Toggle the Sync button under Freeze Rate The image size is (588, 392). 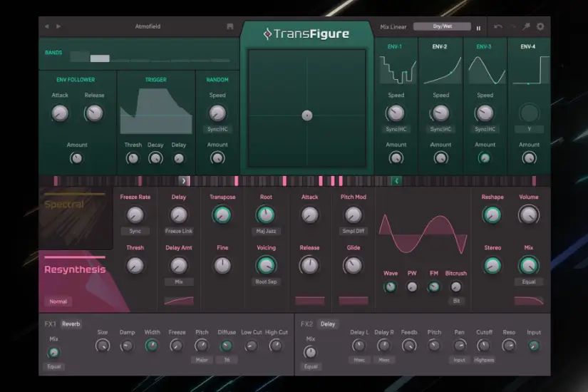(135, 231)
